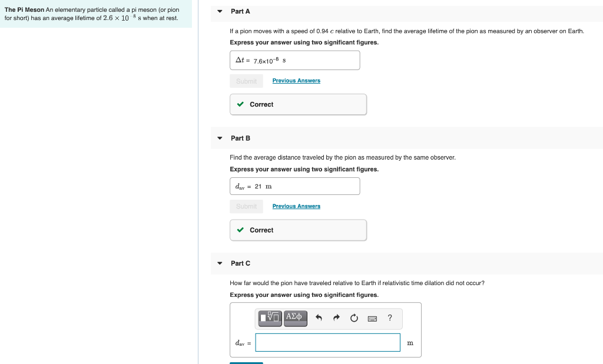The height and width of the screenshot is (364, 603).
Task: Click the Submit button in Part B
Action: pyautogui.click(x=246, y=206)
